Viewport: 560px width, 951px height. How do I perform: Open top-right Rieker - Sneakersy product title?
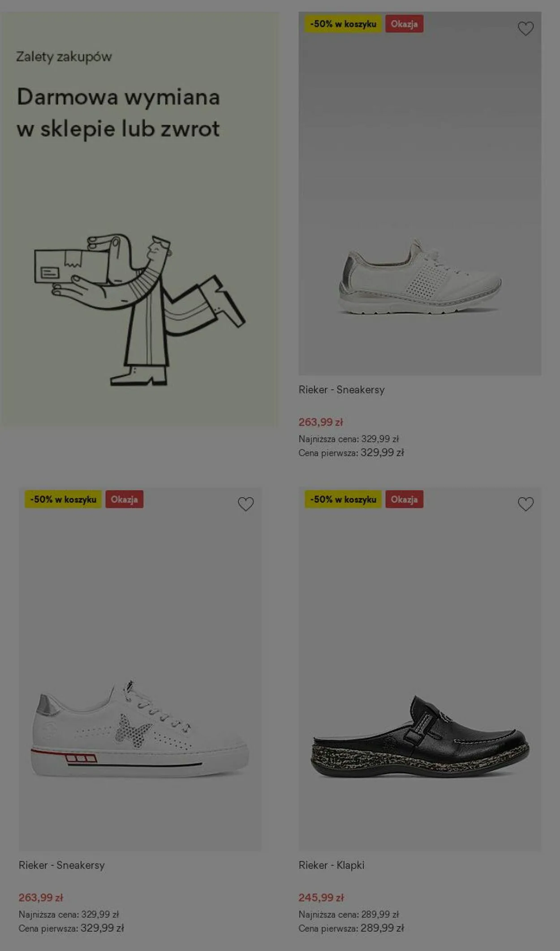(341, 390)
